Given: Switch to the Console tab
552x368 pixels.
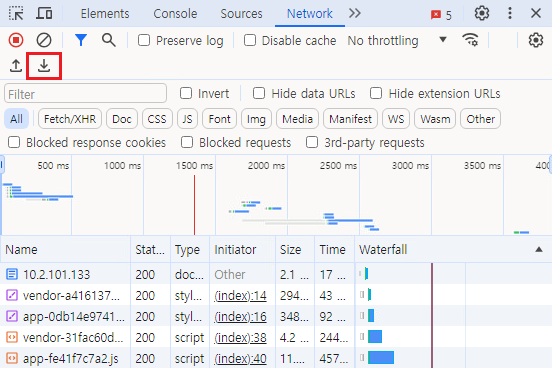Looking at the screenshot, I should [175, 13].
